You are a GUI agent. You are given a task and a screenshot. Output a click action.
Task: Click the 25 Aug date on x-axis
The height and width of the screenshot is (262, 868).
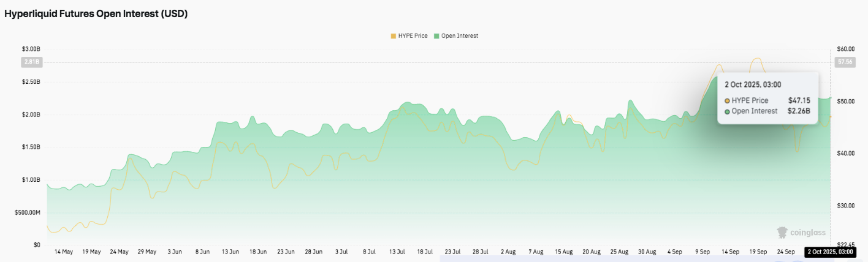[x=619, y=252]
